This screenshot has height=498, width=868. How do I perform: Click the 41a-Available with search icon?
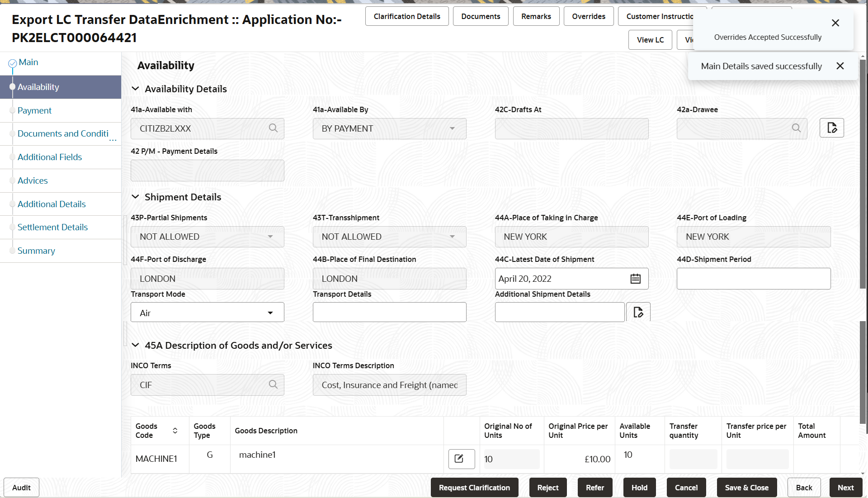pos(273,128)
